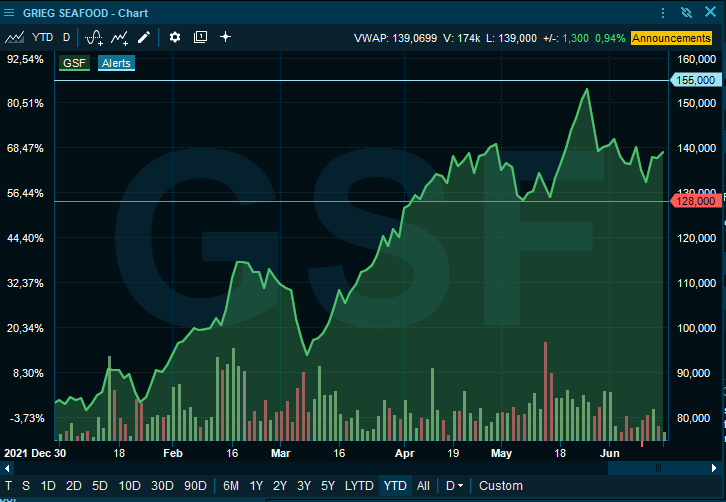The height and width of the screenshot is (502, 726).
Task: Open the Announcements button
Action: point(671,38)
